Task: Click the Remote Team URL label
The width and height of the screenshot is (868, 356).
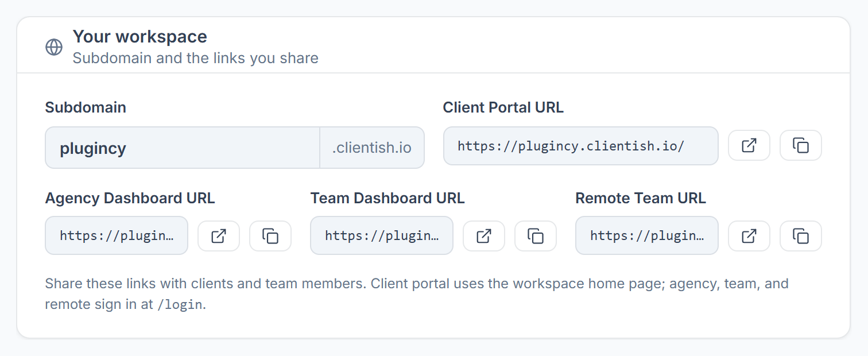Action: pos(641,198)
